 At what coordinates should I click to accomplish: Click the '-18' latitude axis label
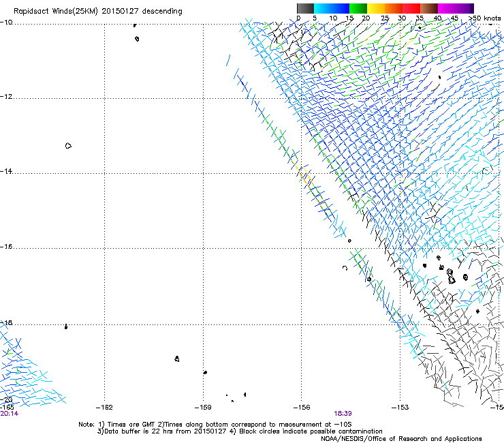[x=6, y=322]
